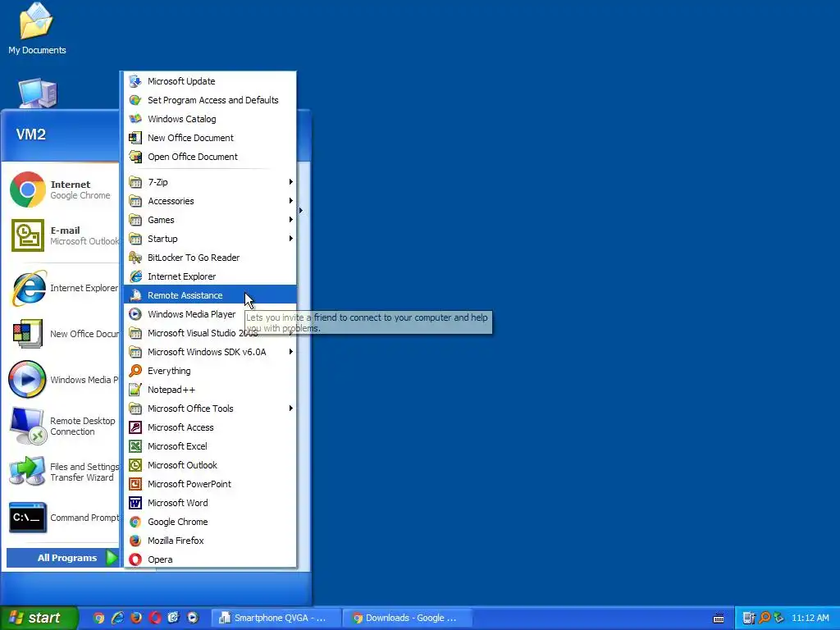Image resolution: width=840 pixels, height=630 pixels.
Task: Open Microsoft Update from programs menu
Action: tap(210, 81)
